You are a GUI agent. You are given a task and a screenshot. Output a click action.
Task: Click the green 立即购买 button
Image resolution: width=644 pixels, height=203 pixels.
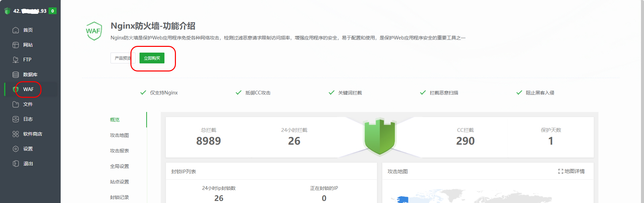coord(152,58)
